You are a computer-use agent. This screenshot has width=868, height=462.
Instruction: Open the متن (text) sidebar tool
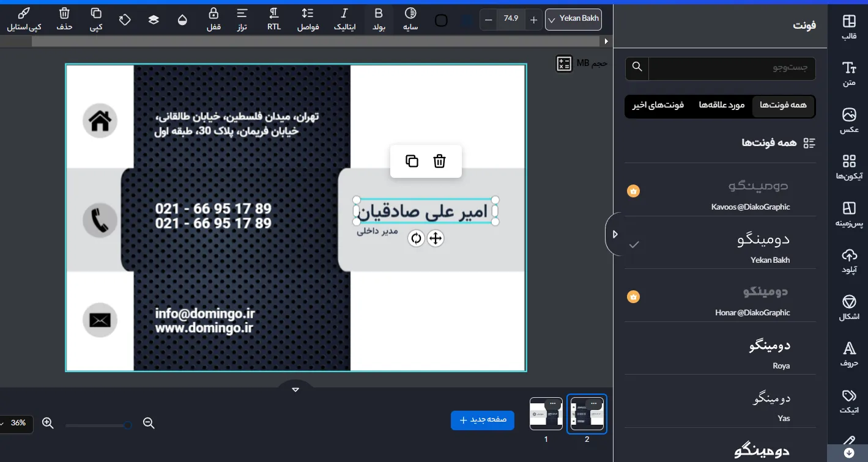click(849, 74)
